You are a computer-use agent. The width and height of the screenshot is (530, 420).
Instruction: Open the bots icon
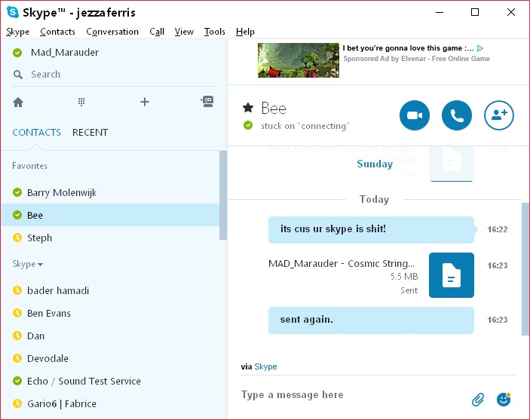(x=207, y=102)
